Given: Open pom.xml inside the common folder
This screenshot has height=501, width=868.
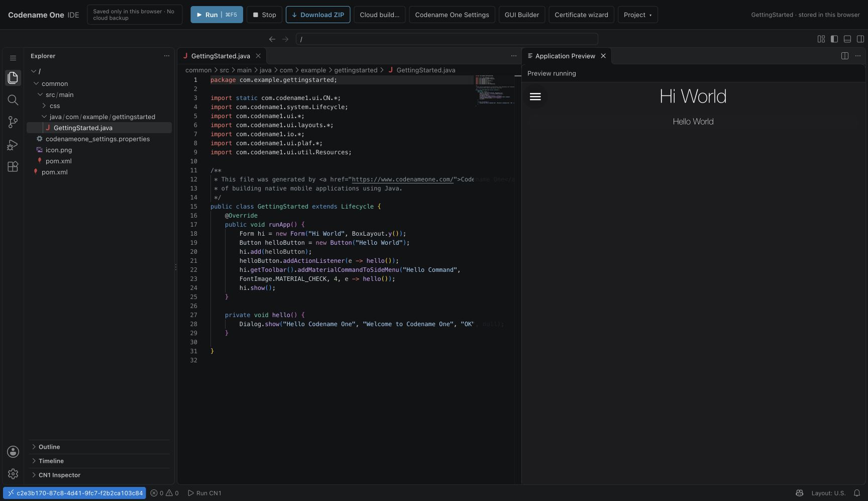Looking at the screenshot, I should tap(99, 161).
